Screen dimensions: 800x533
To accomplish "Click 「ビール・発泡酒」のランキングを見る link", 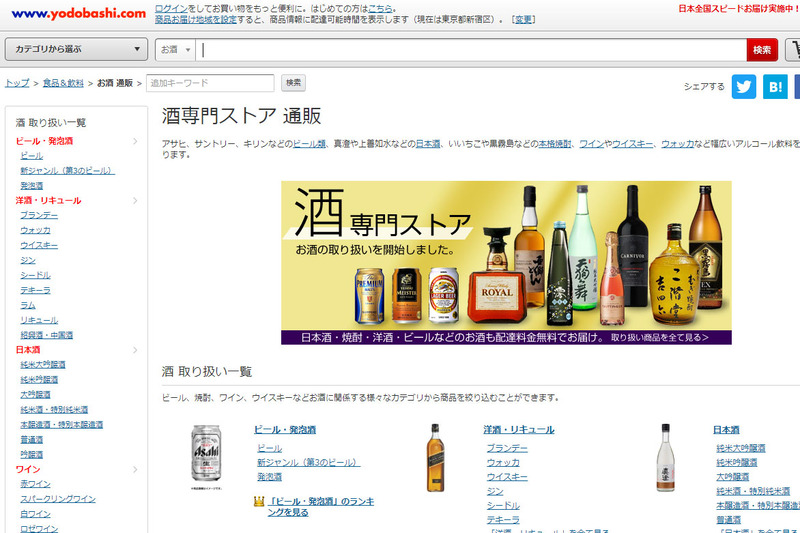I will tap(321, 507).
